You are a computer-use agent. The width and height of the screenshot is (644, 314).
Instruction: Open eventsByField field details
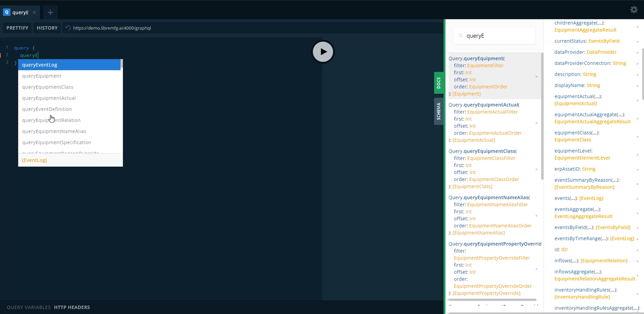click(594, 227)
